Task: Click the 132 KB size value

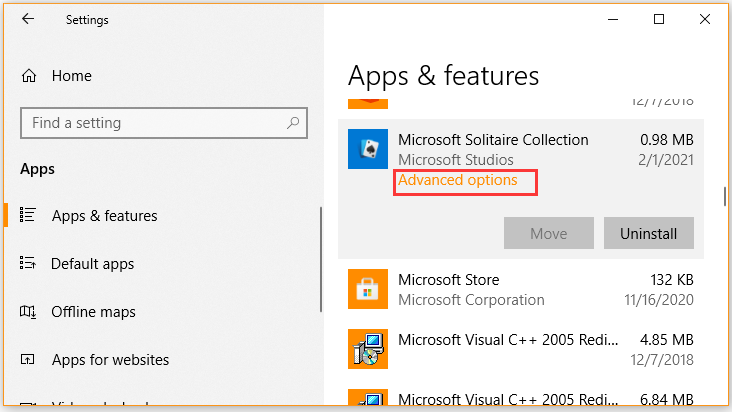Action: [x=672, y=280]
